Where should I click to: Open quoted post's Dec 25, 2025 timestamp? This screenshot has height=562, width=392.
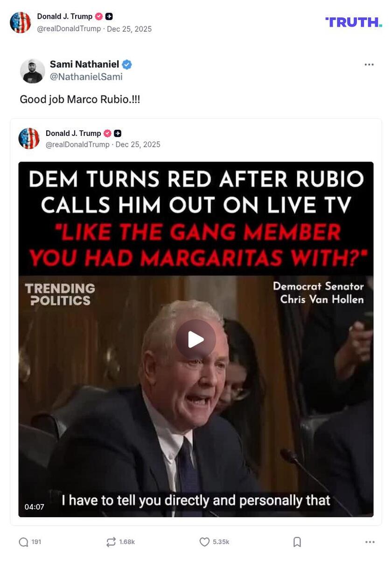point(138,144)
